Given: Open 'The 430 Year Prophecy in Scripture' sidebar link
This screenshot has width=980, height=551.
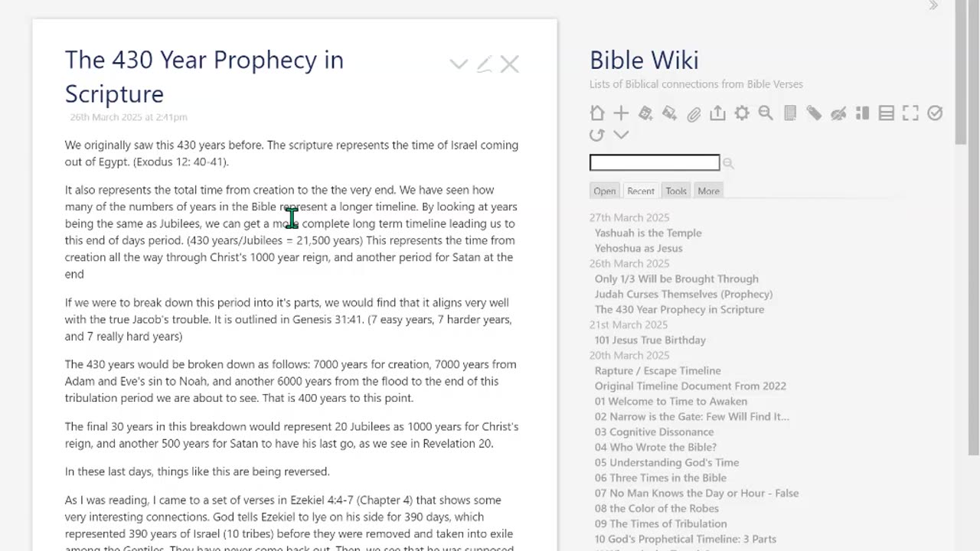Looking at the screenshot, I should pyautogui.click(x=679, y=309).
